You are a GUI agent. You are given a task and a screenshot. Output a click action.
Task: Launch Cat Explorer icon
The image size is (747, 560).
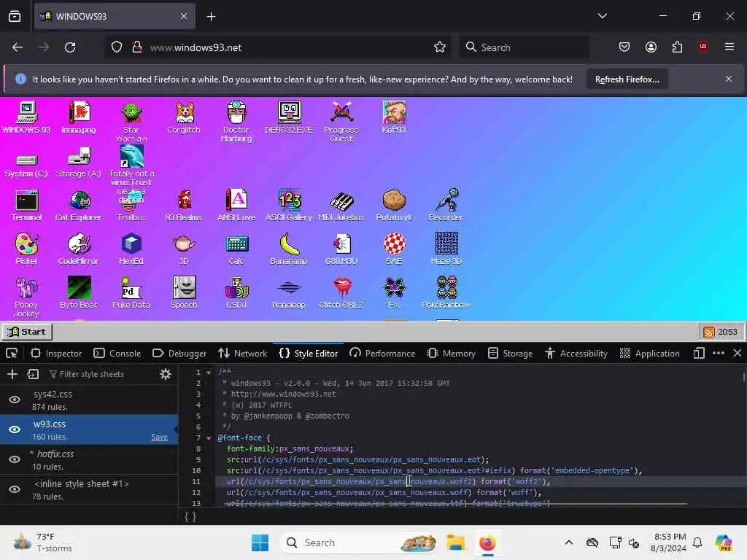coord(79,205)
